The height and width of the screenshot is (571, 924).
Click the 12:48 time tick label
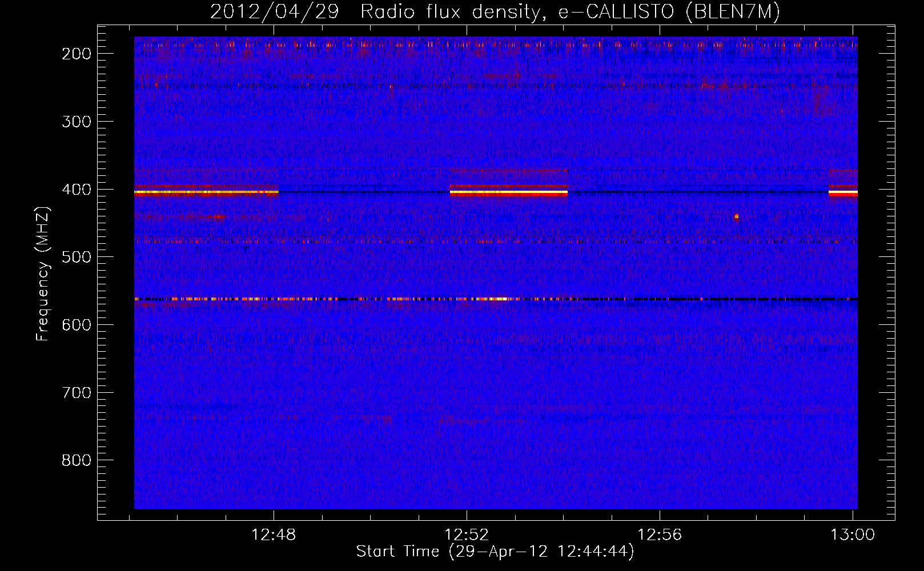274,535
